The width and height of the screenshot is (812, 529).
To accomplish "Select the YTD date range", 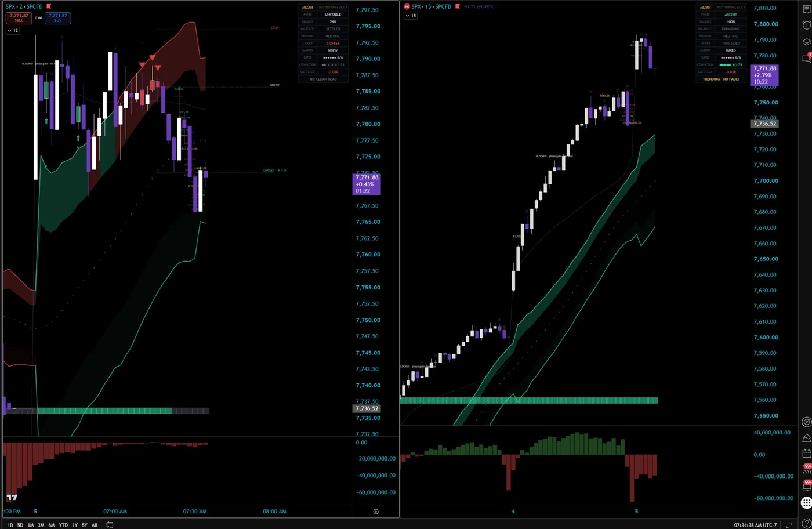I will [x=63, y=525].
